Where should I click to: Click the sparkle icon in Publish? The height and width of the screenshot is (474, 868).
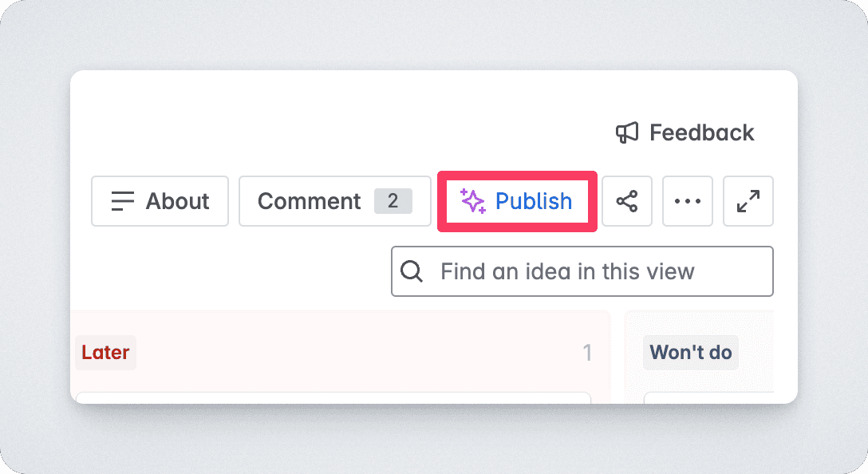pyautogui.click(x=473, y=201)
